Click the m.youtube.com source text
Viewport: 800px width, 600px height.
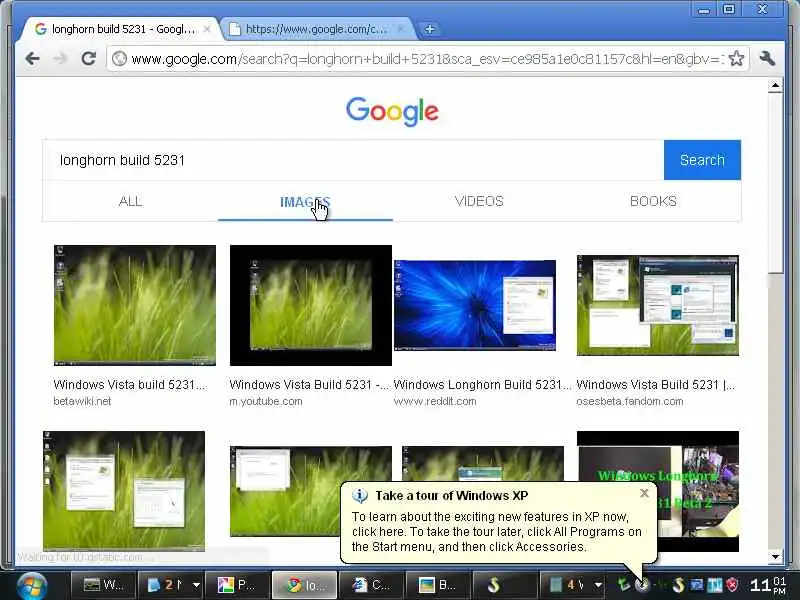(266, 401)
